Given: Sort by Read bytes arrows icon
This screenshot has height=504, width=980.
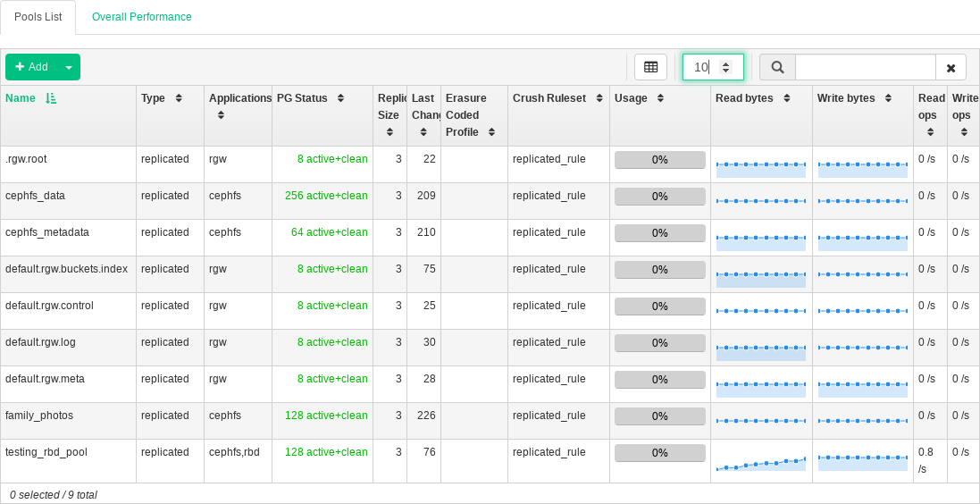Looking at the screenshot, I should [786, 98].
